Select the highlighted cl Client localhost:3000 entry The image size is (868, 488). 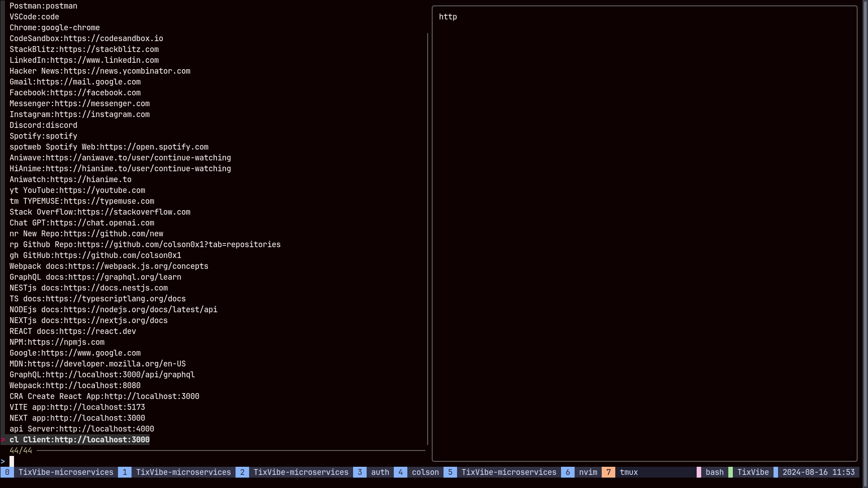80,440
